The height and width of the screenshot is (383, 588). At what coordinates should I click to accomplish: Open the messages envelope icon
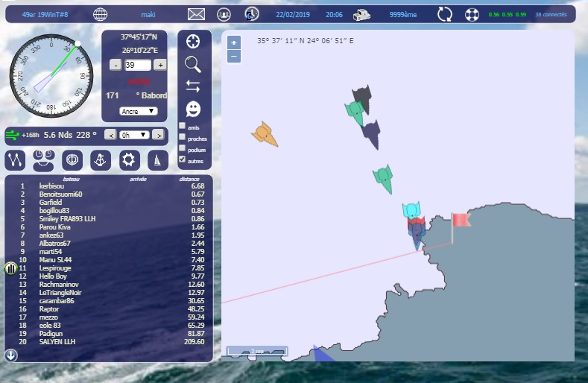tap(196, 14)
